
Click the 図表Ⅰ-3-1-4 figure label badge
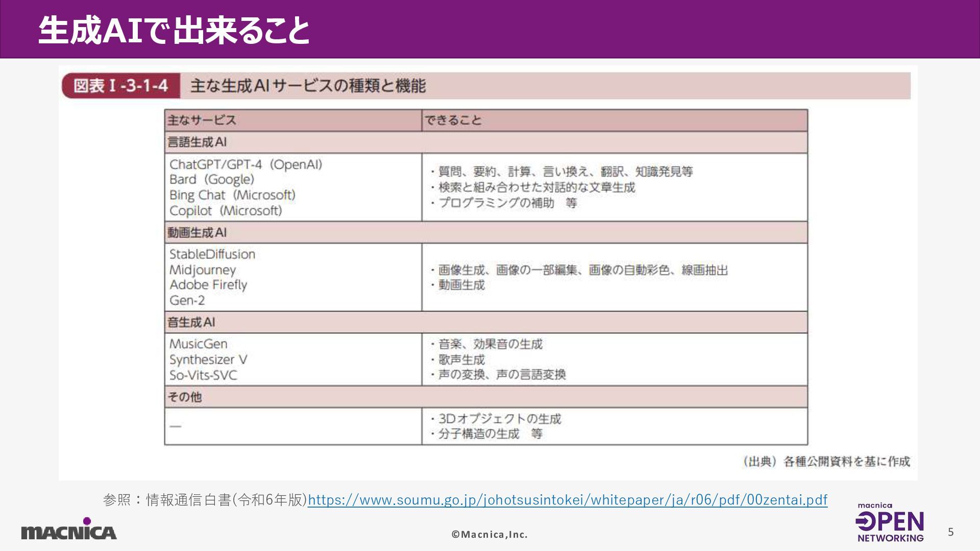pos(121,86)
